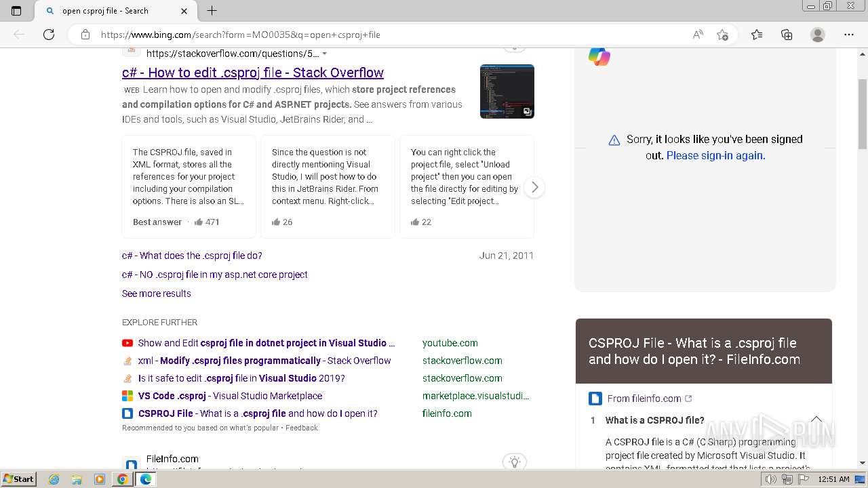Open the Stack Overflow result thumbnail
Viewport: 868px width, 488px height.
point(507,91)
